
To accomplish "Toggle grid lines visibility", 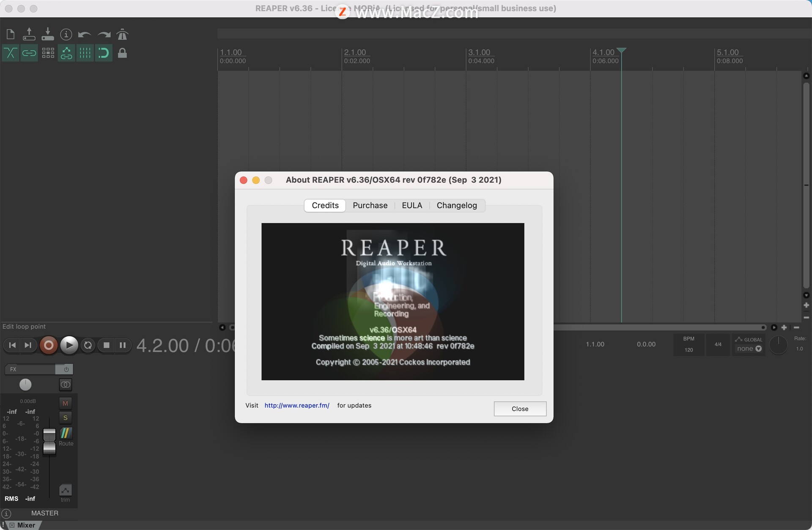I will (85, 53).
